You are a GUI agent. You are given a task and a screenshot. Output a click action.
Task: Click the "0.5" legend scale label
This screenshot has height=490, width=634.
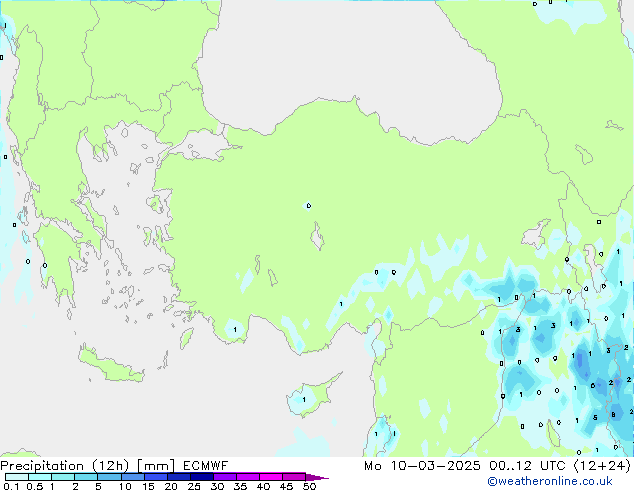pyautogui.click(x=34, y=486)
